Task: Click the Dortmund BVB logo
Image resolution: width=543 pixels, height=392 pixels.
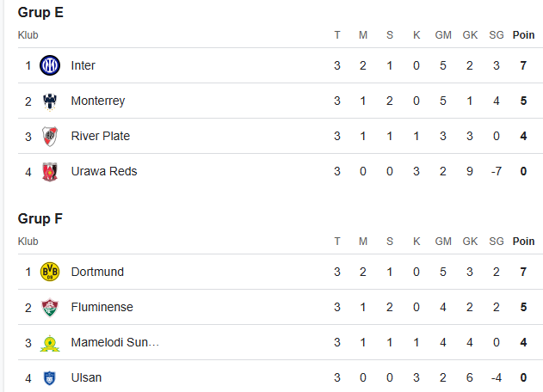Action: point(50,272)
